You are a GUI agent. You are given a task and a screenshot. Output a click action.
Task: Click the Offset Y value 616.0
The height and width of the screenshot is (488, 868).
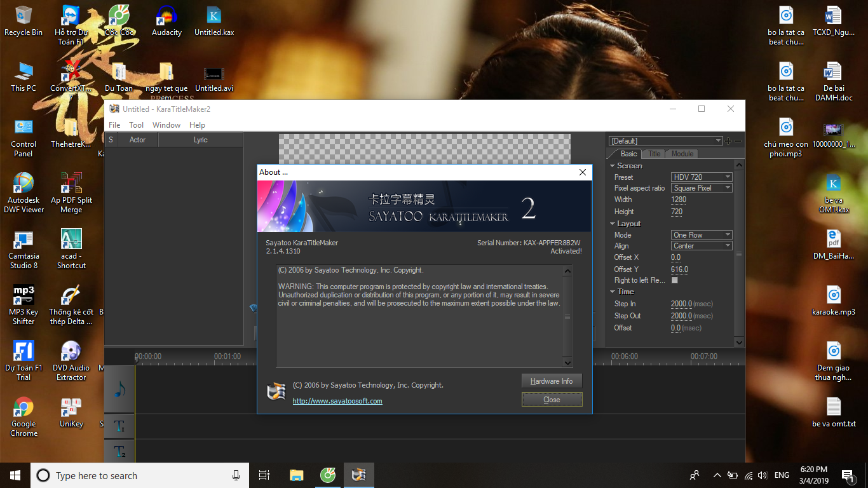[680, 269]
